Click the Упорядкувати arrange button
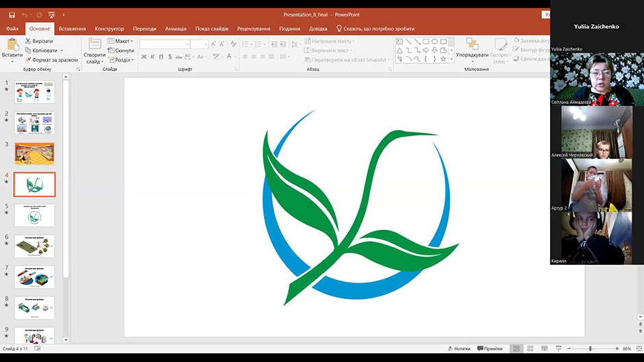 click(472, 49)
